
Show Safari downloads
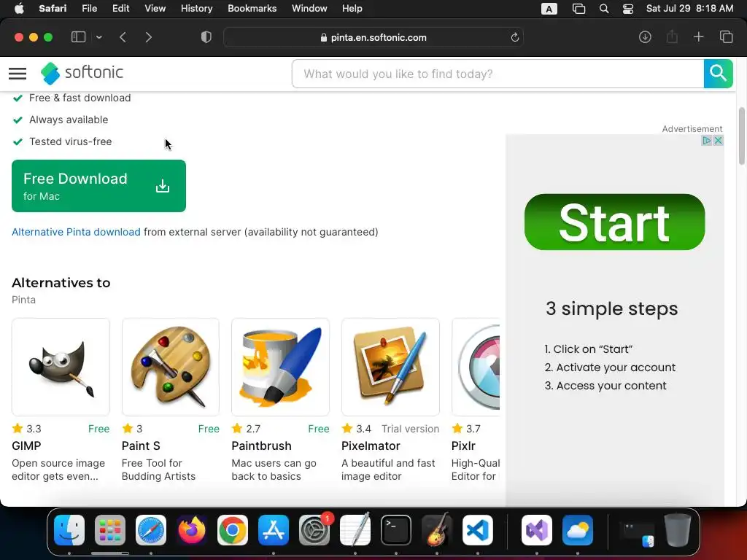(x=645, y=37)
